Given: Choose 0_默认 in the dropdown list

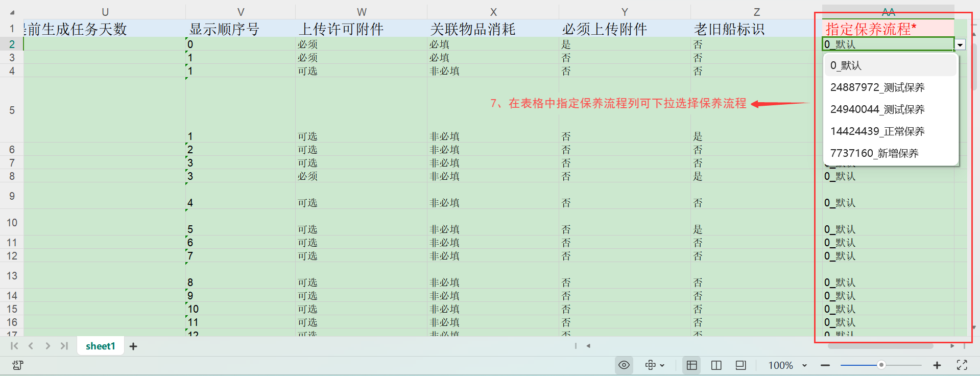Looking at the screenshot, I should (x=890, y=65).
